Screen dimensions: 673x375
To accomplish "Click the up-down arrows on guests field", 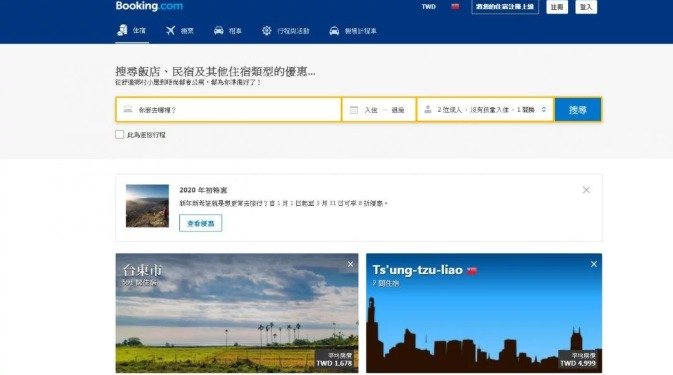I will (544, 110).
